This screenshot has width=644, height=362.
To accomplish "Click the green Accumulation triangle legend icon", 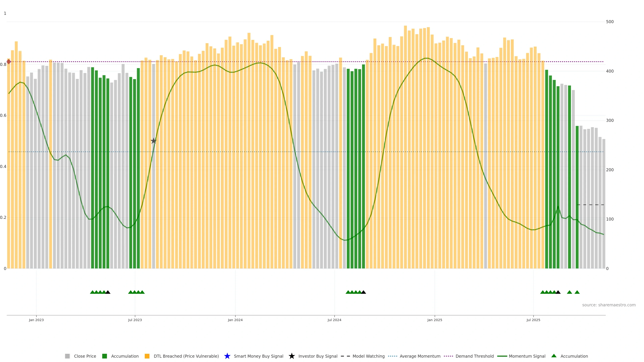I will pyautogui.click(x=554, y=356).
